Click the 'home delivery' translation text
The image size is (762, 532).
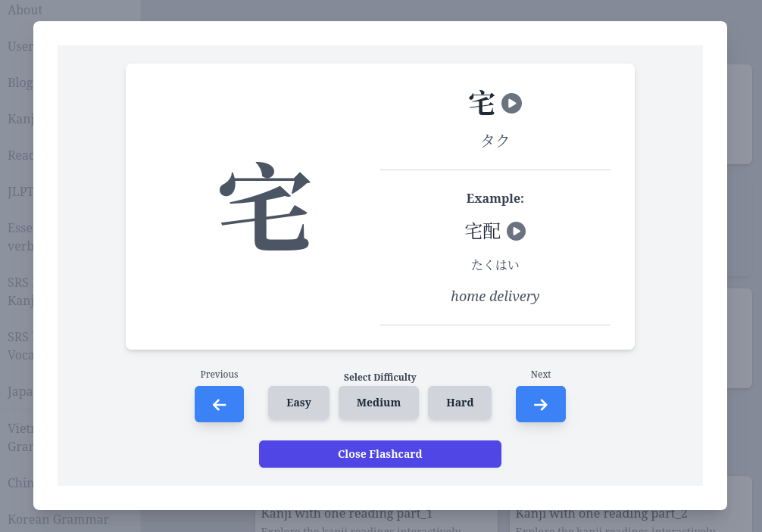click(x=495, y=296)
